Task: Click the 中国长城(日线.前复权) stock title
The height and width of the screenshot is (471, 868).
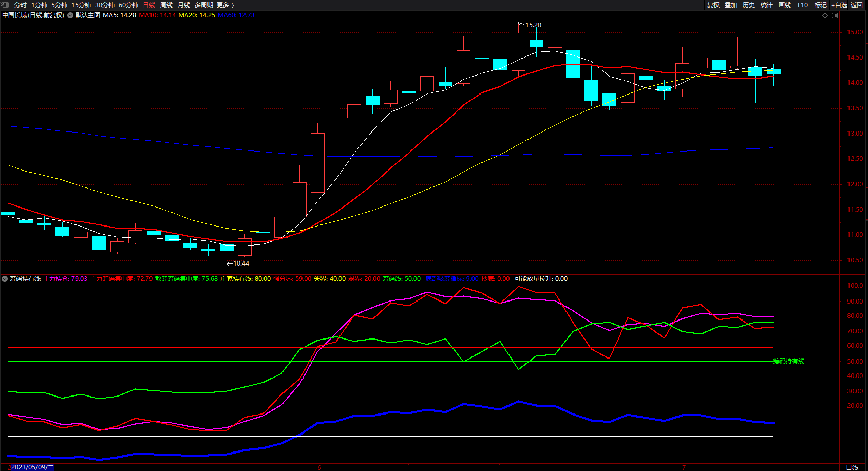Action: (33, 15)
